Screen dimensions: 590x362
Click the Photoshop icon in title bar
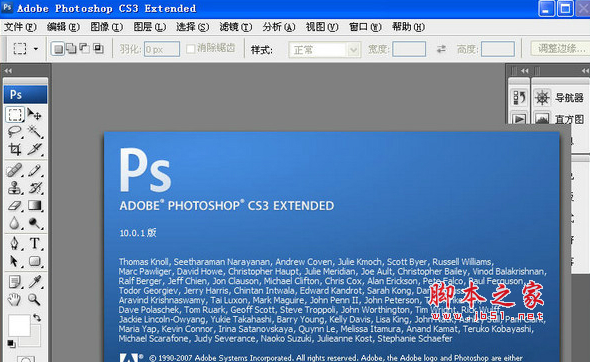click(x=7, y=8)
